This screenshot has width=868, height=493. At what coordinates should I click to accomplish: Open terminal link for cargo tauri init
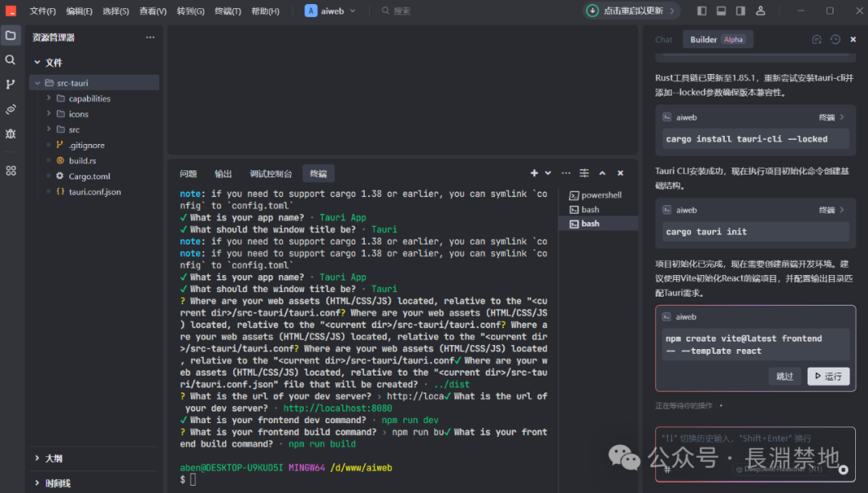pos(832,210)
